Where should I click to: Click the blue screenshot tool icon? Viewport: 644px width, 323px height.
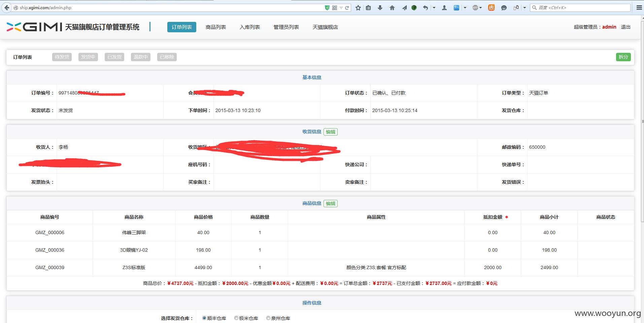(456, 8)
